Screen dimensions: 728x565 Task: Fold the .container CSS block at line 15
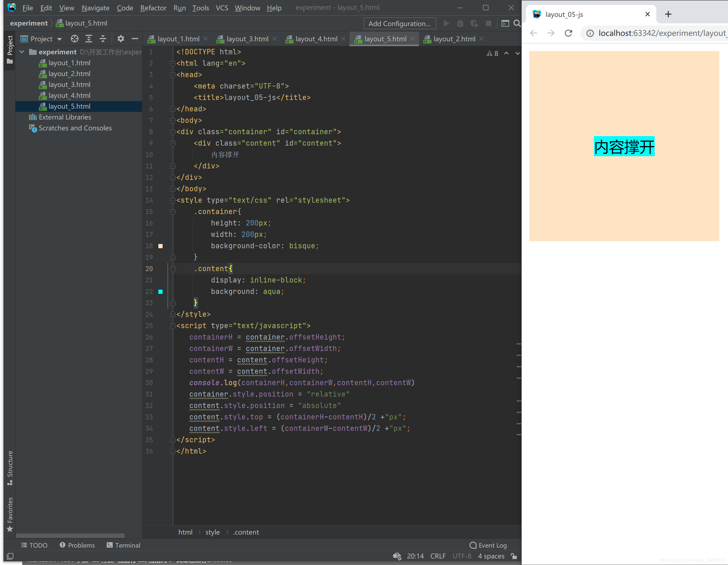173,212
